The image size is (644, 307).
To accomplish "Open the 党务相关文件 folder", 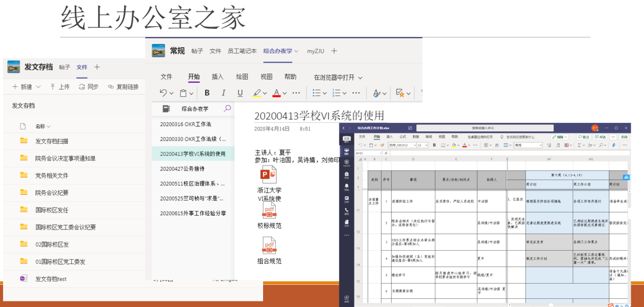I will pos(51,176).
